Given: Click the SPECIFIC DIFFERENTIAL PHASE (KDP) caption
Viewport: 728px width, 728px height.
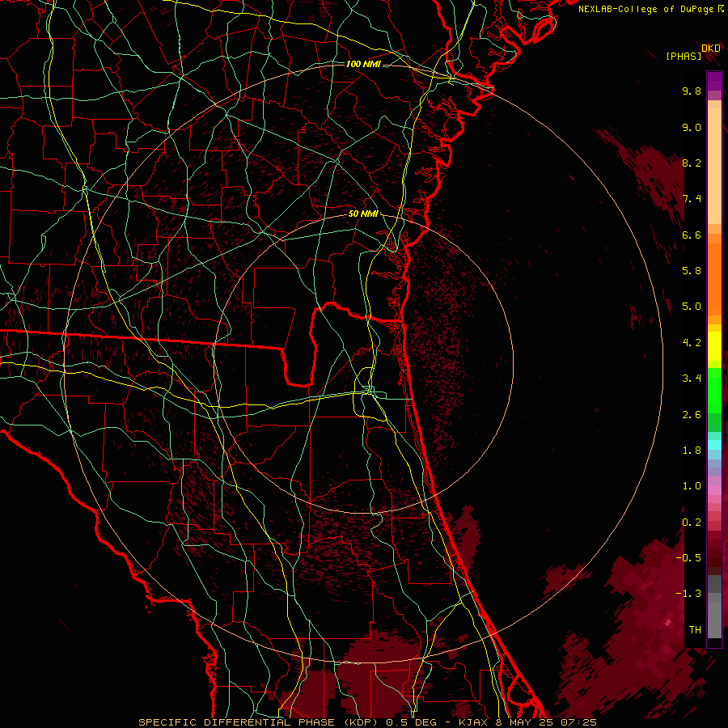Looking at the screenshot, I should pos(259,722).
